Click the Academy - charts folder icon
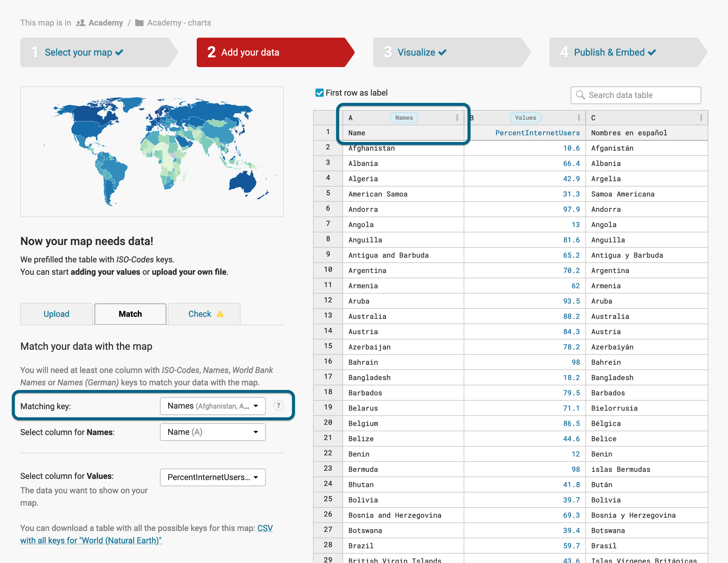This screenshot has height=563, width=728. click(139, 23)
